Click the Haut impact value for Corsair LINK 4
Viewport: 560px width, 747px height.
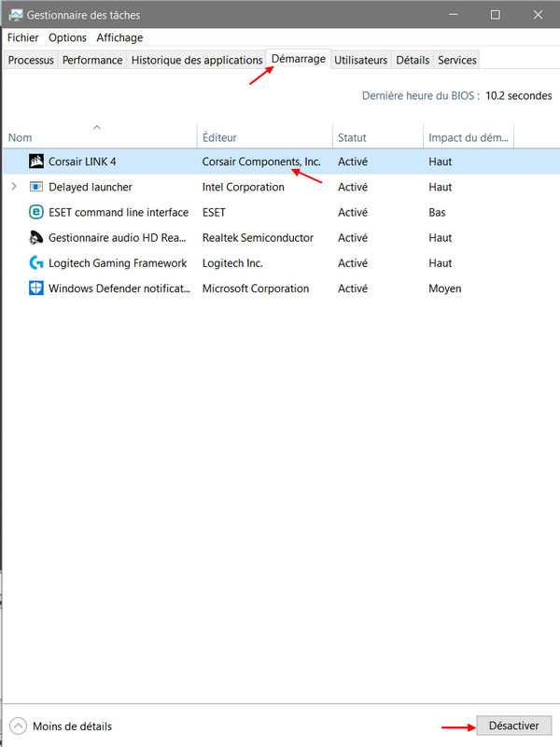440,162
